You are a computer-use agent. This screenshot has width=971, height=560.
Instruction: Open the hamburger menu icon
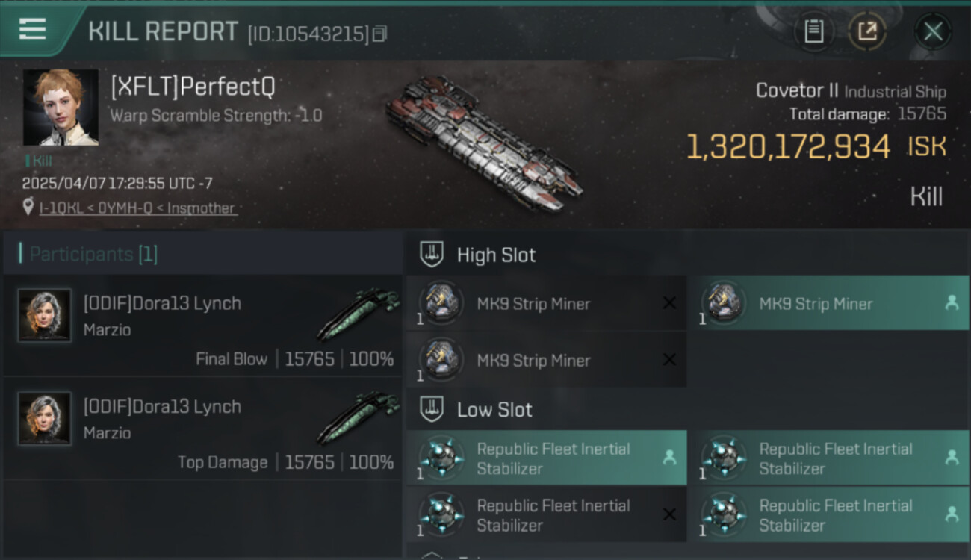click(32, 30)
